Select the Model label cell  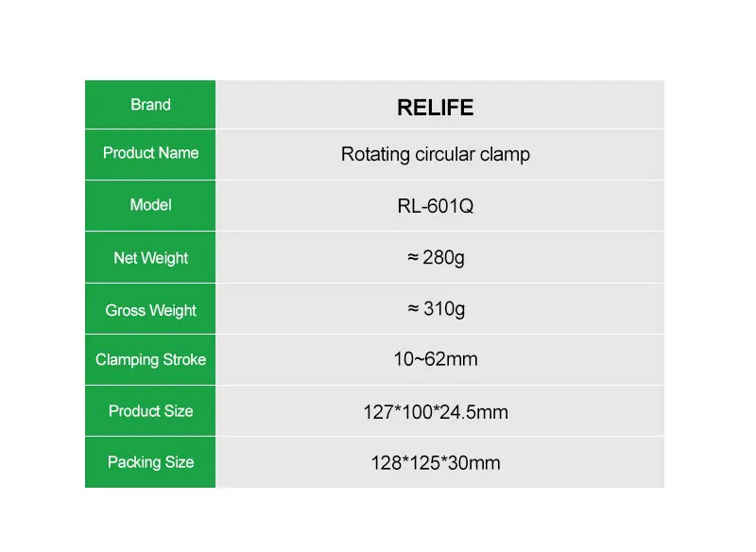(x=150, y=206)
